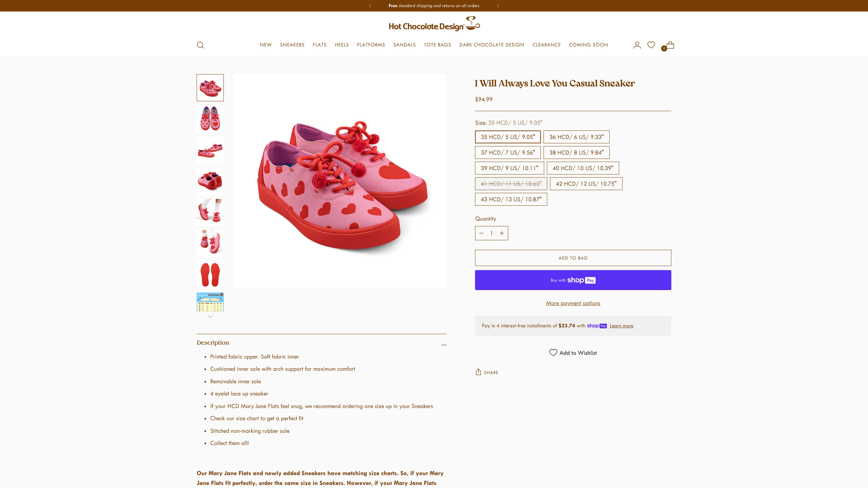Click the down chevron below the thumbnails
Image resolution: width=868 pixels, height=488 pixels.
pyautogui.click(x=210, y=317)
